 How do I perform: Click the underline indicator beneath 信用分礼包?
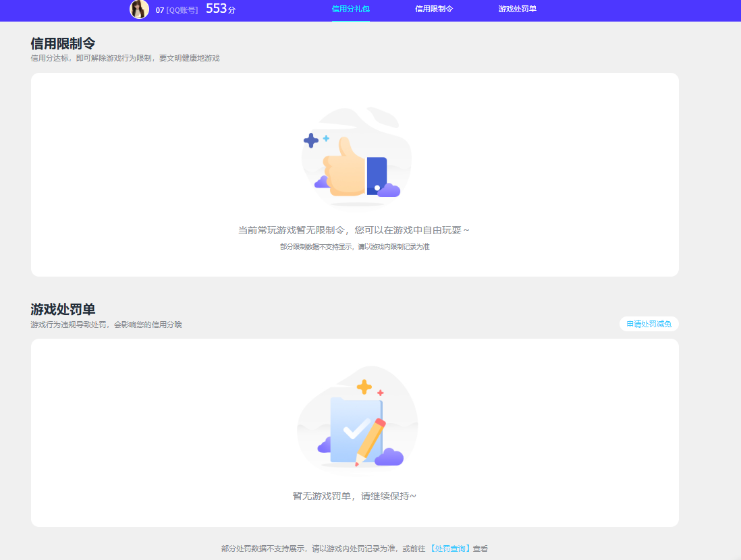click(x=350, y=21)
